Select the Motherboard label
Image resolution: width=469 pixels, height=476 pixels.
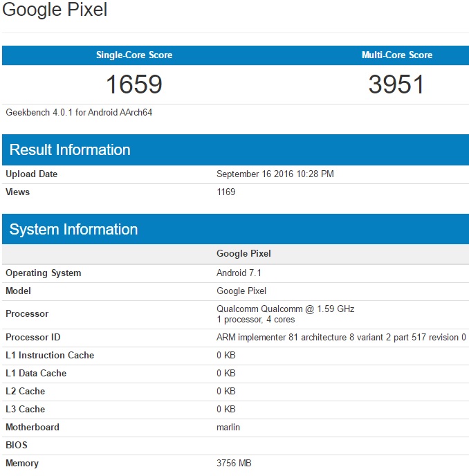pyautogui.click(x=33, y=427)
